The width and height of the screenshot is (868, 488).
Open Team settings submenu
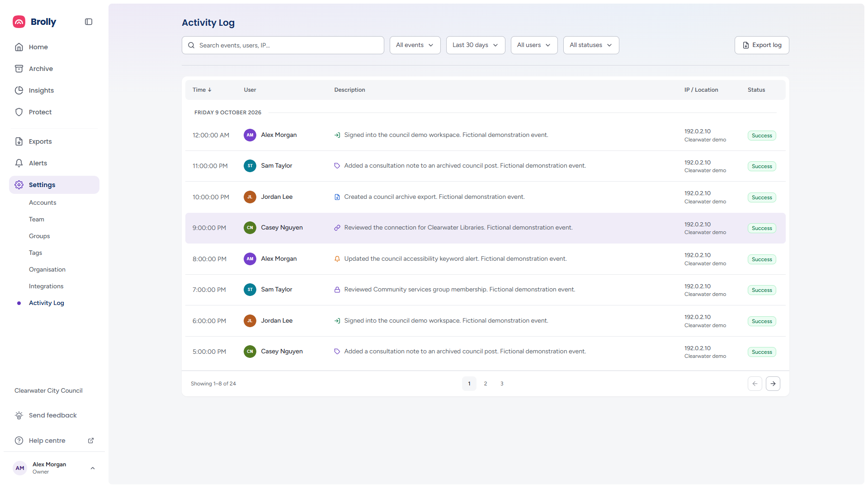[37, 219]
